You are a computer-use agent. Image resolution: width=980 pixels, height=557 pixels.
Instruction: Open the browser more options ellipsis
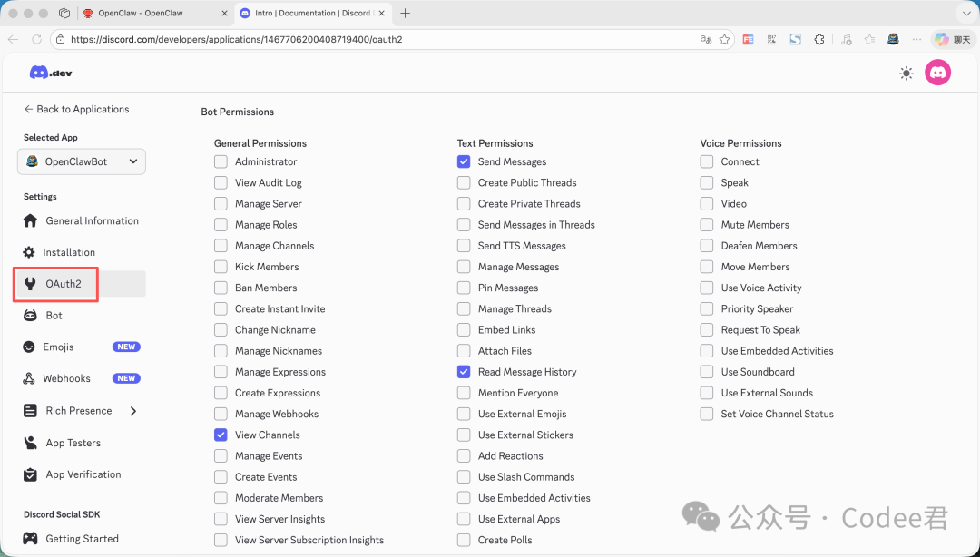click(916, 39)
